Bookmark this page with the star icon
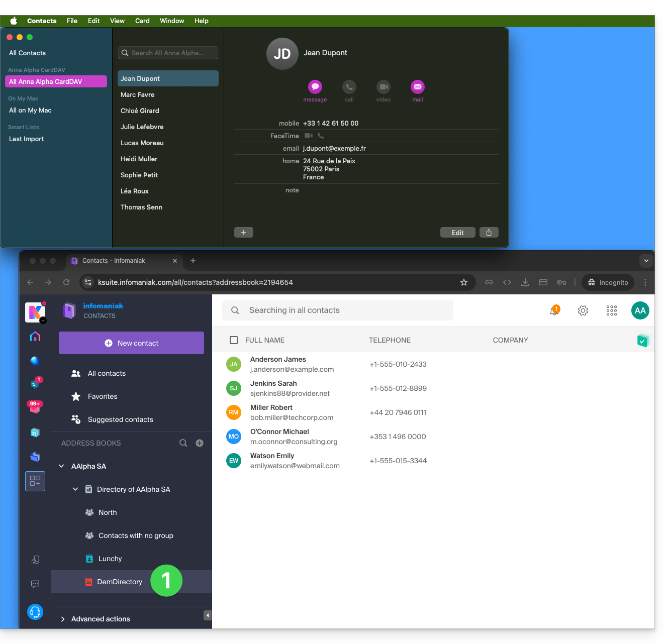 pyautogui.click(x=464, y=282)
